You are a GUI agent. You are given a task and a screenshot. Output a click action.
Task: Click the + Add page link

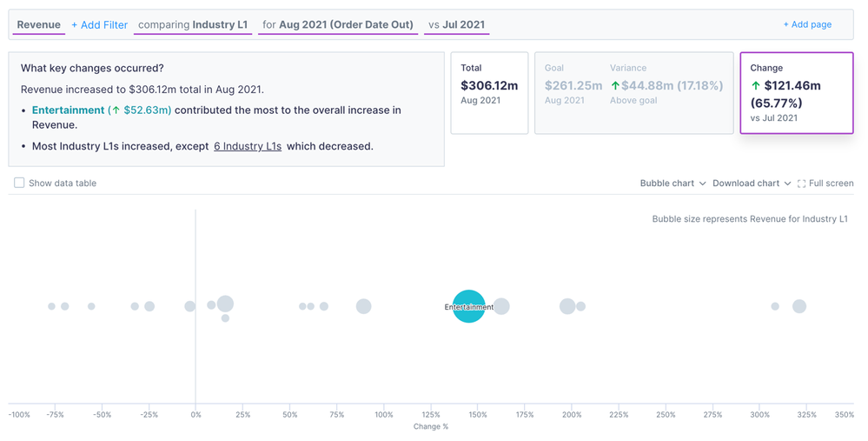[x=807, y=24]
